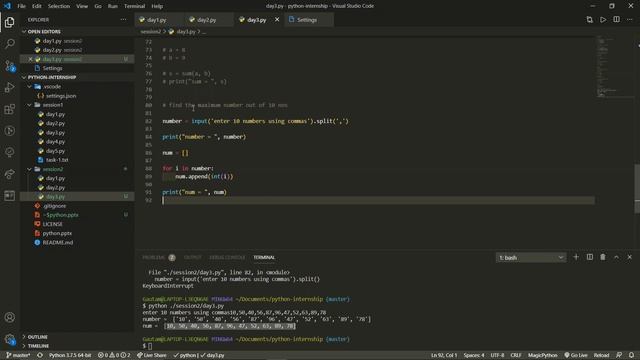Open the File menu
This screenshot has width=640, height=360.
coord(21,6)
